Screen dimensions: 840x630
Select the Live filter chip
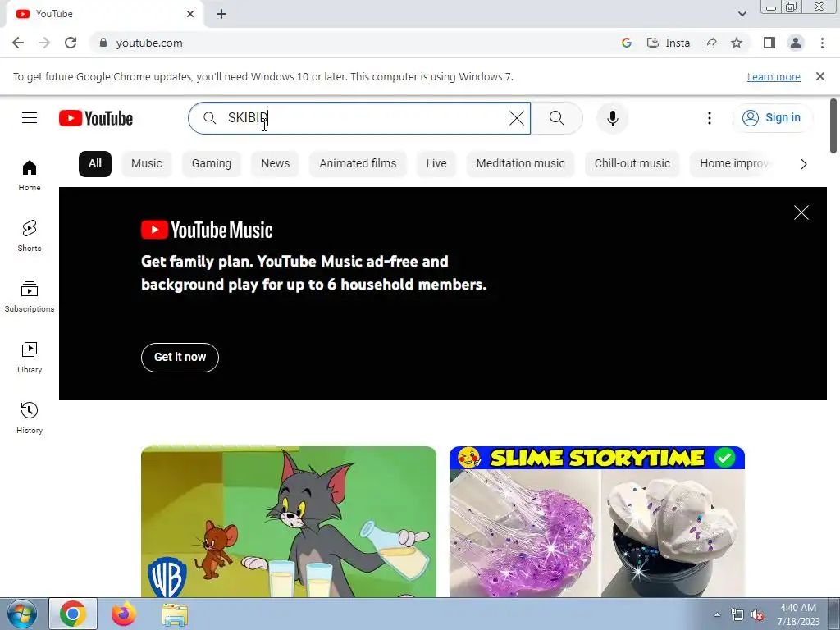click(x=436, y=164)
